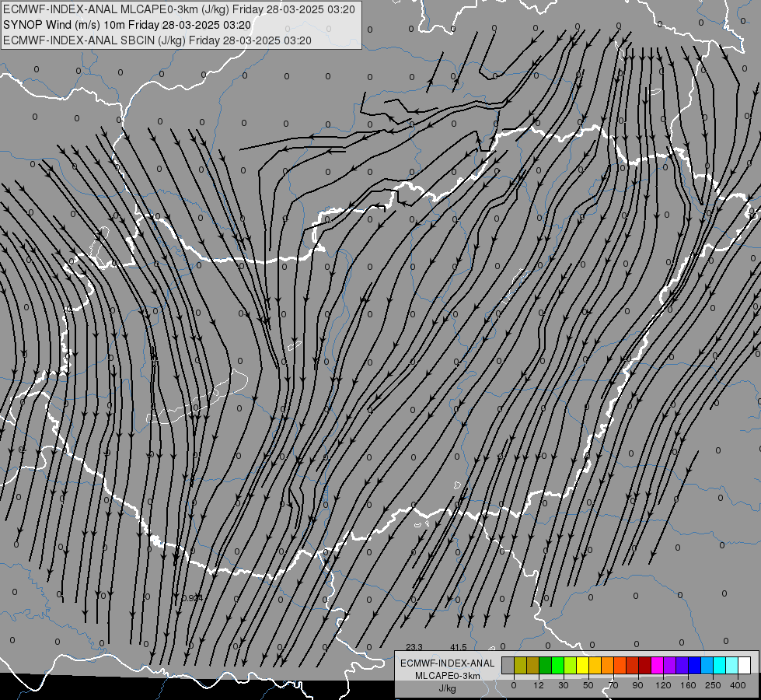Pick the bright green legend swatch
This screenshot has height=700, width=761.
click(557, 666)
